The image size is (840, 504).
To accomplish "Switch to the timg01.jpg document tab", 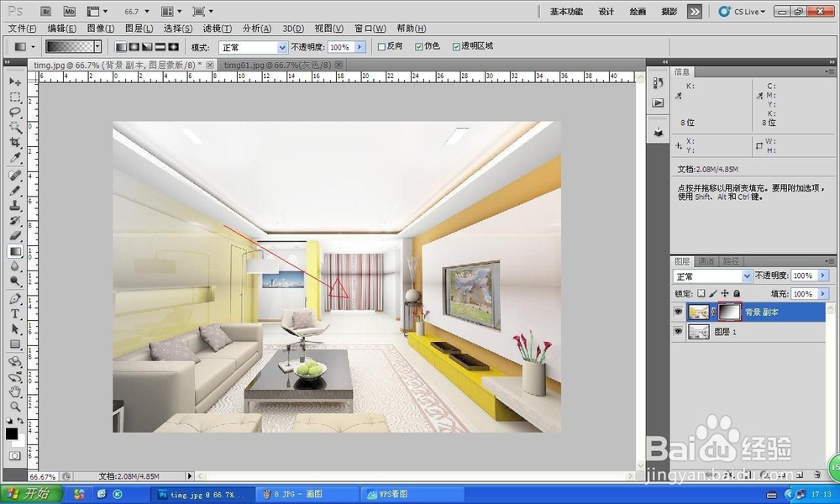I will (281, 65).
